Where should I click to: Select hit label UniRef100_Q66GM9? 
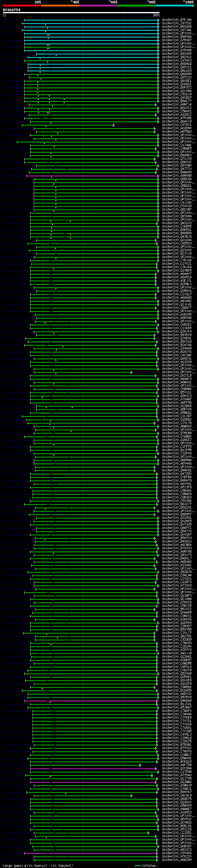(177, 74)
